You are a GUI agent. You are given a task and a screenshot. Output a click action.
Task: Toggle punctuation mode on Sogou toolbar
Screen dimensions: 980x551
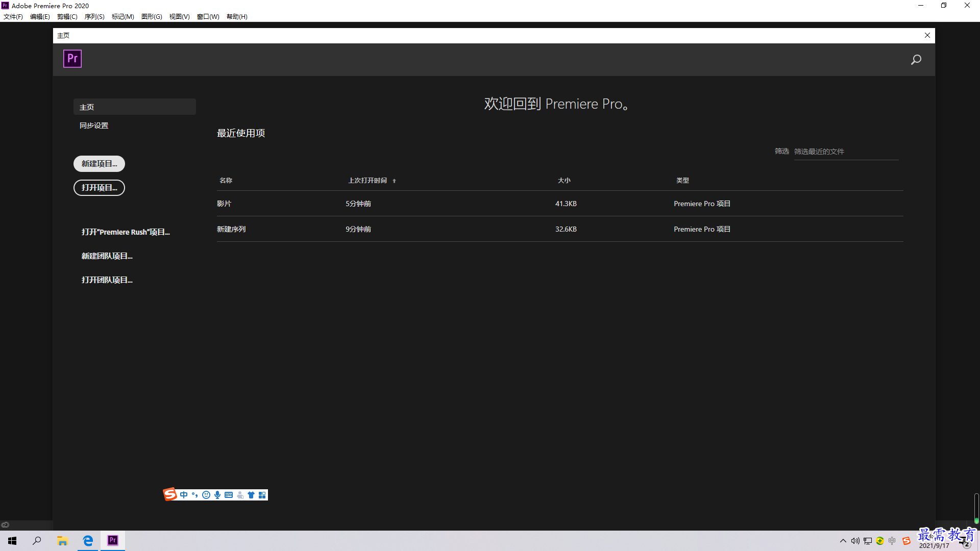pos(194,495)
